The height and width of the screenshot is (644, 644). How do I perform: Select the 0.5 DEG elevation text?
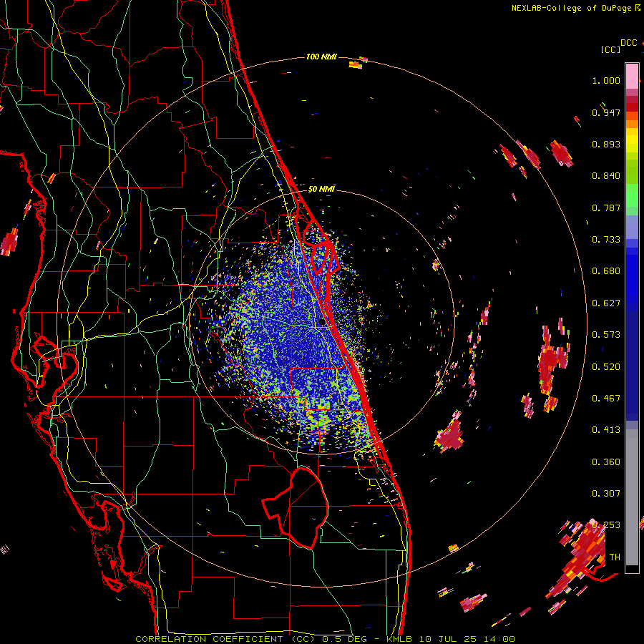[x=344, y=639]
